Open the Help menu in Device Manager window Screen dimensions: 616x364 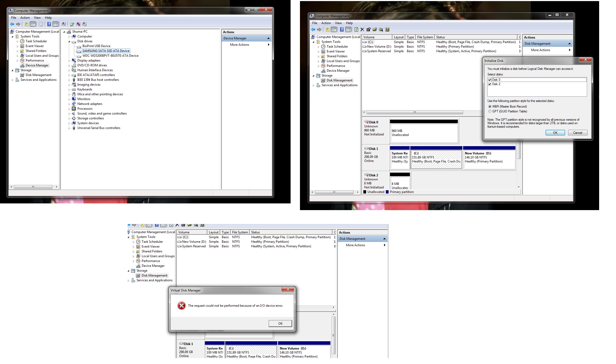click(x=48, y=18)
